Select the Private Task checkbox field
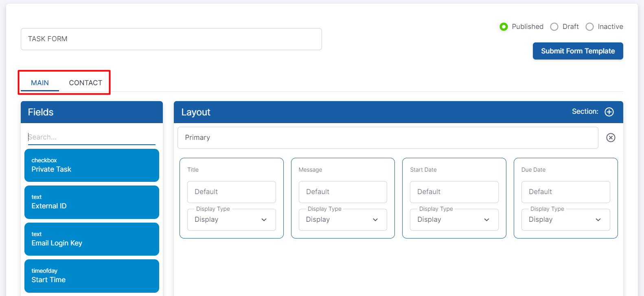 (92, 165)
